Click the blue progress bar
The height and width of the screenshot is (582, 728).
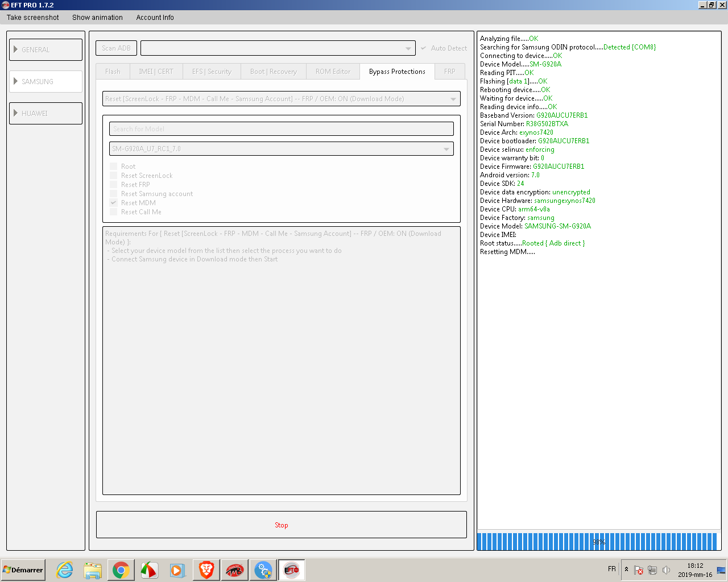pos(598,542)
